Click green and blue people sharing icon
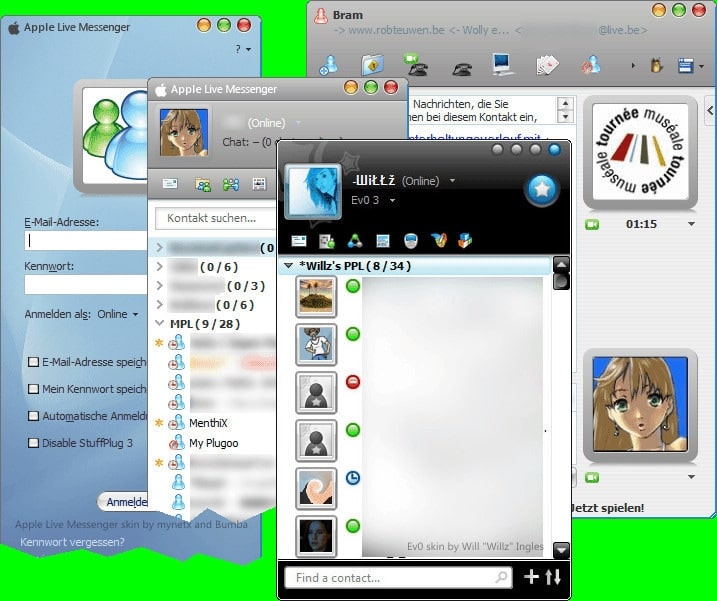Image resolution: width=717 pixels, height=601 pixels. click(x=231, y=184)
